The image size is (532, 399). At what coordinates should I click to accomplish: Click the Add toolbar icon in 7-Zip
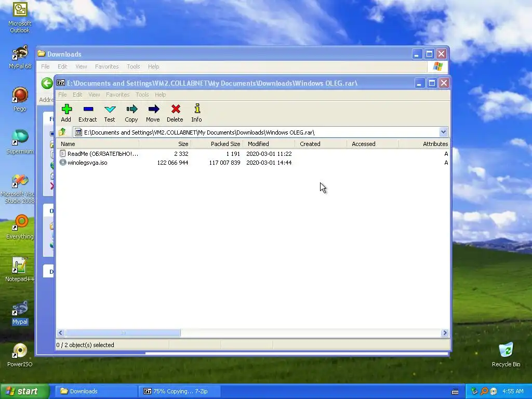66,113
